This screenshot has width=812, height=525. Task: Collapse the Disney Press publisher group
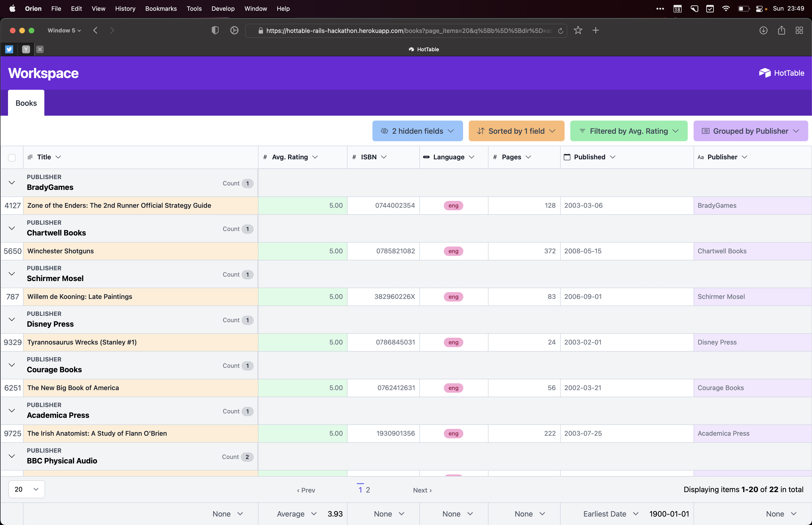12,319
